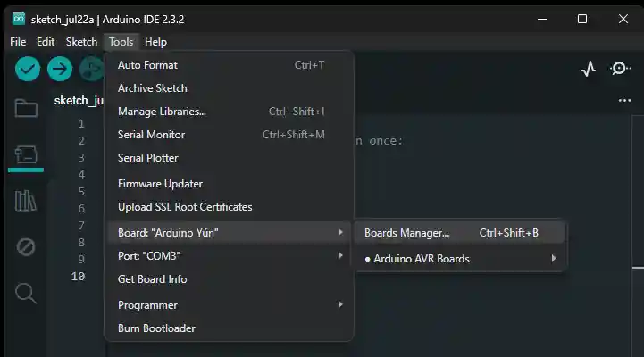The image size is (644, 357).
Task: Open the Help menu
Action: click(x=155, y=42)
